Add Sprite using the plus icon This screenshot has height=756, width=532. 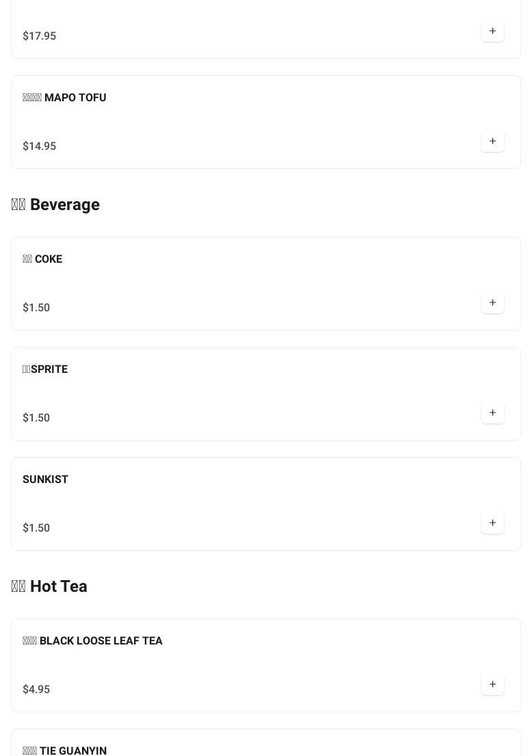pyautogui.click(x=492, y=413)
